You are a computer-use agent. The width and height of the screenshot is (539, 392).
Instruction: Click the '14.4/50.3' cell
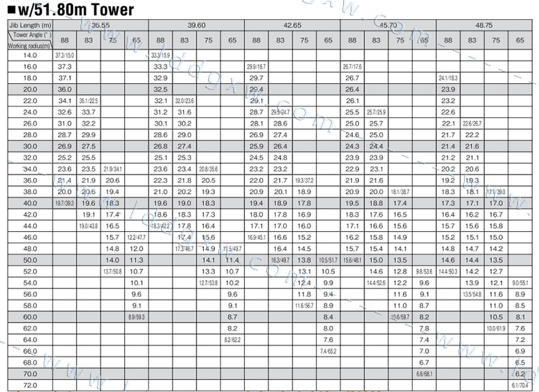(x=448, y=271)
